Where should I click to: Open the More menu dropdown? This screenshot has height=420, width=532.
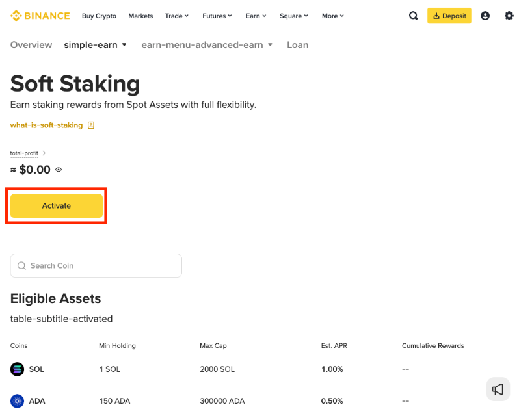pyautogui.click(x=333, y=16)
